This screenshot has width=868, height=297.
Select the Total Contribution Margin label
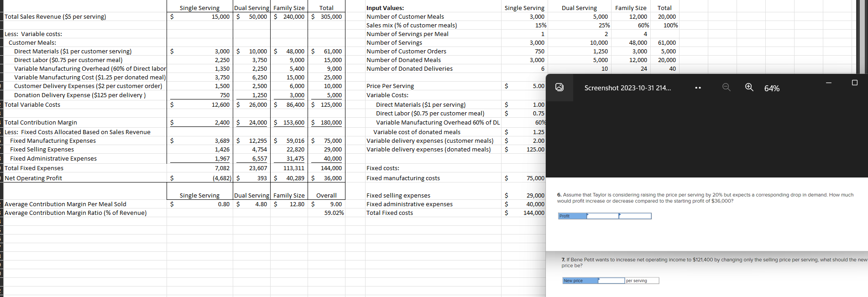tap(41, 123)
